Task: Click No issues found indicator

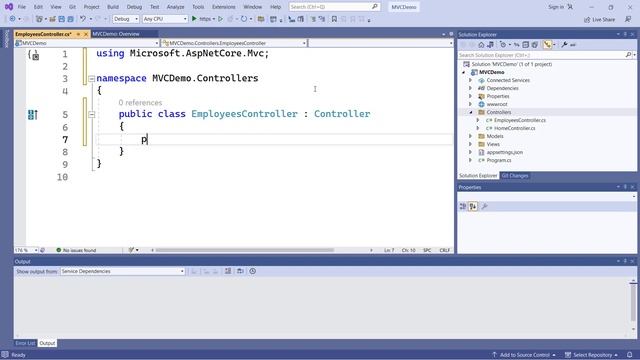Action: click(76, 250)
